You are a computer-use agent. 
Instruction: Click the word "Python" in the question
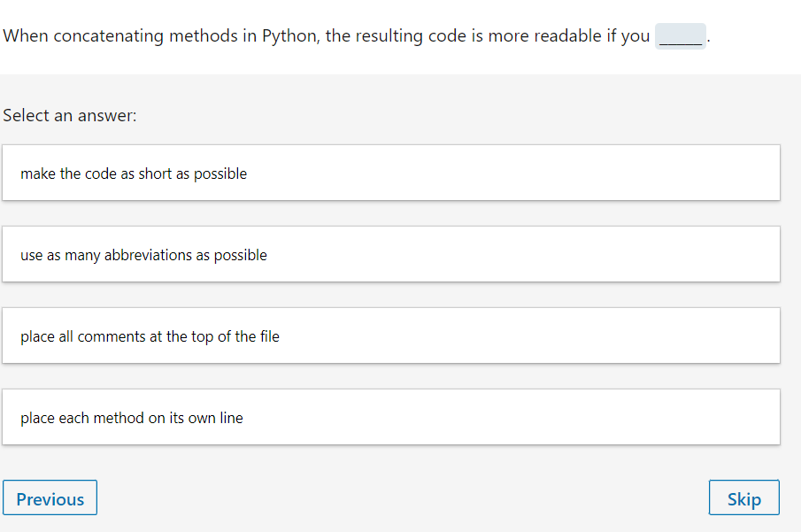pyautogui.click(x=290, y=37)
